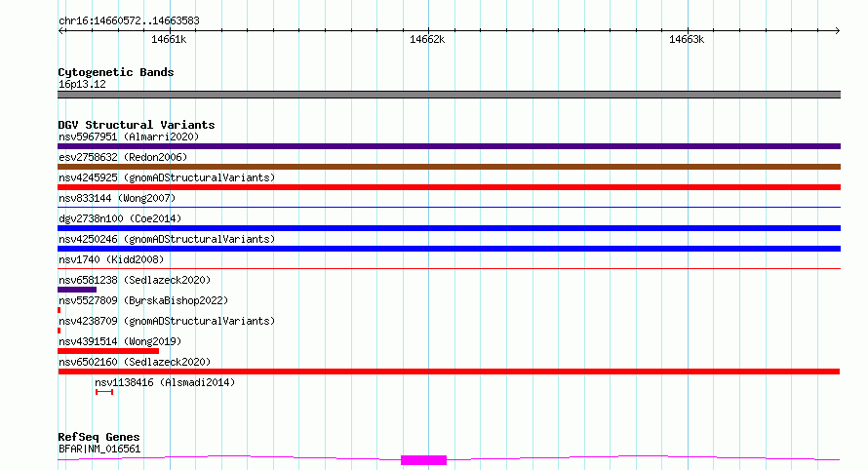868x470 pixels.
Task: Click the ruler's right arrow end
Action: pyautogui.click(x=837, y=31)
